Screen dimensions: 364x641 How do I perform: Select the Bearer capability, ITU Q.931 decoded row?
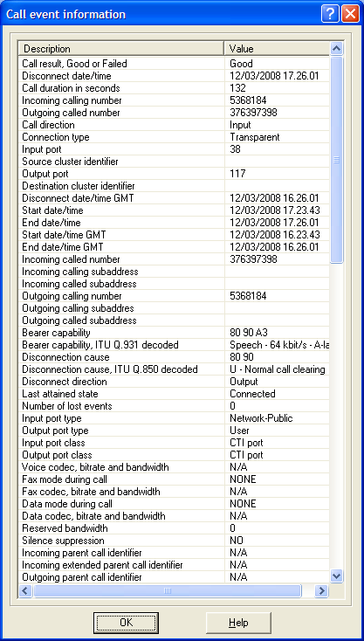pos(174,345)
